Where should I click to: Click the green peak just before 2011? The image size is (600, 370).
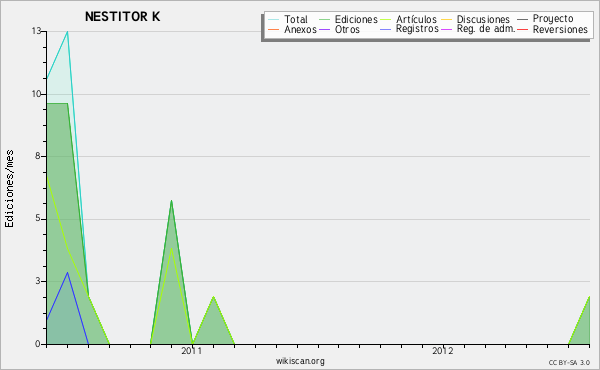tap(171, 201)
